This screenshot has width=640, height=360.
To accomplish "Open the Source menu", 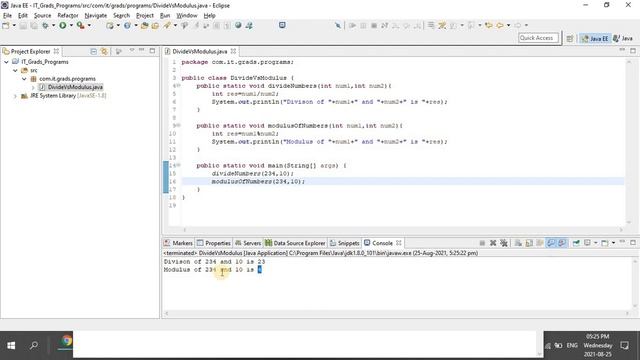I will tap(42, 16).
